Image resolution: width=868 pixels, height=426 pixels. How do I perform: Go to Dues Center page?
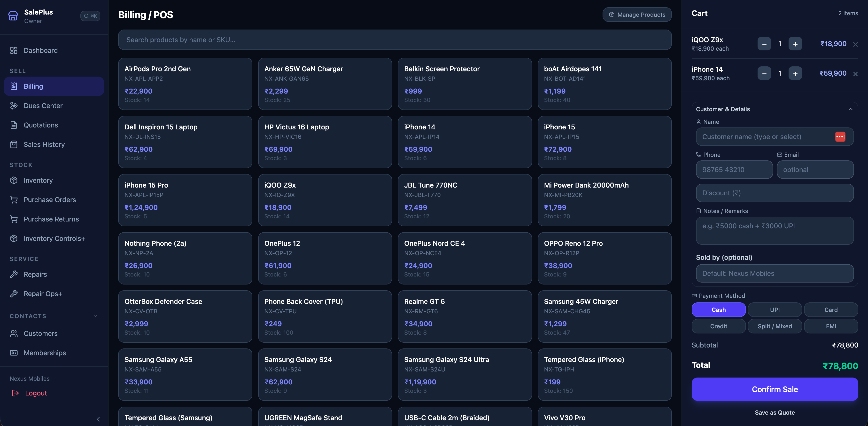click(43, 106)
